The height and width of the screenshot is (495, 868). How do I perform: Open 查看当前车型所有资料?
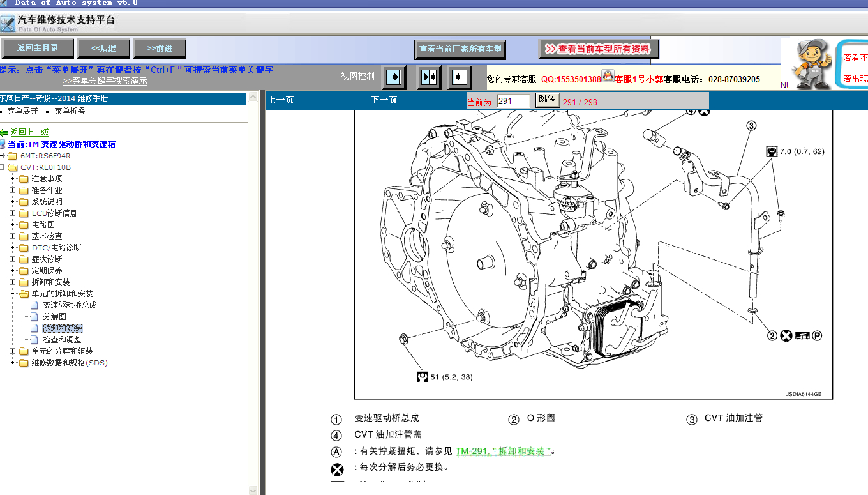[x=599, y=49]
